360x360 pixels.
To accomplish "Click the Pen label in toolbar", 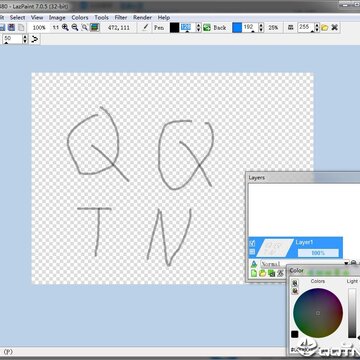I will [x=159, y=28].
